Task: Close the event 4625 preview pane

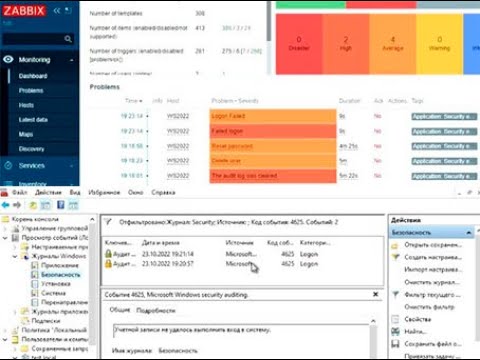Action: 376,294
